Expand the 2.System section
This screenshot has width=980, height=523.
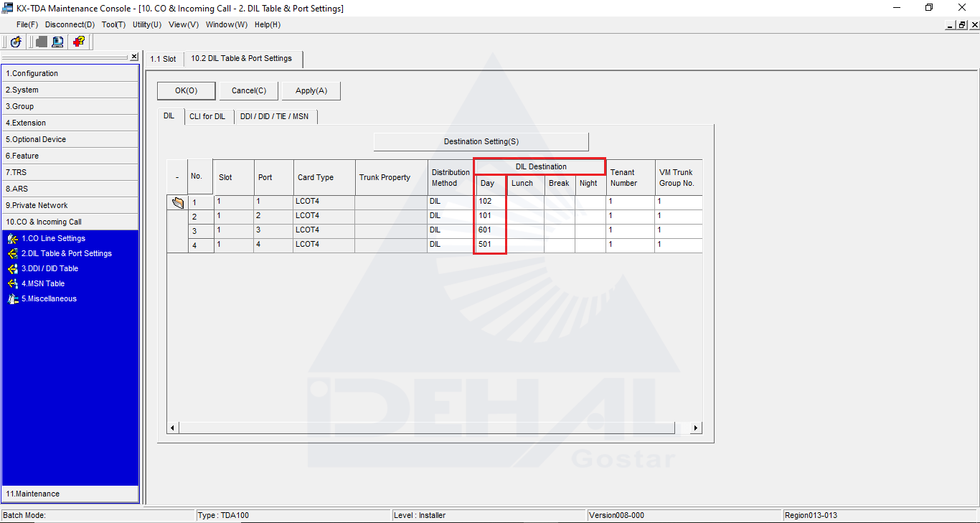[70, 90]
